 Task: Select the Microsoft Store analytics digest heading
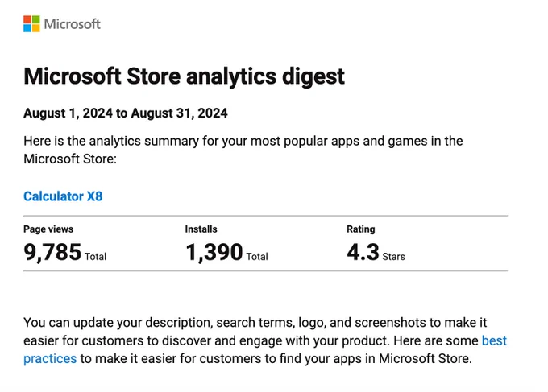[184, 76]
